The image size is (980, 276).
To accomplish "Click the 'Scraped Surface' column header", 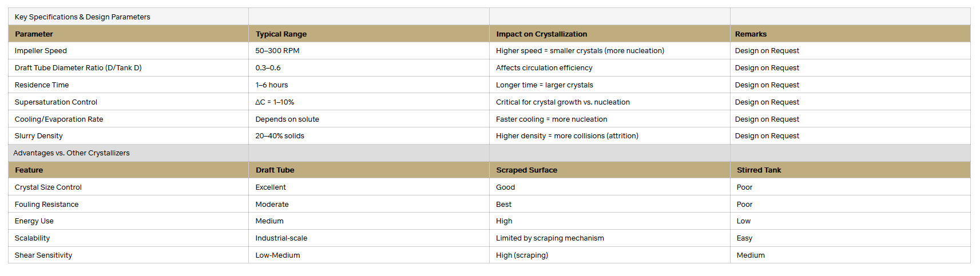I will pyautogui.click(x=526, y=170).
